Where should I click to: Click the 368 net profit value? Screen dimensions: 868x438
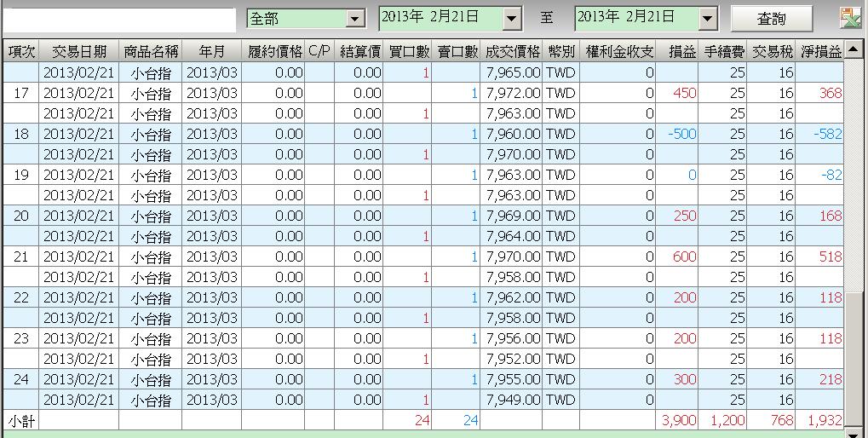831,93
